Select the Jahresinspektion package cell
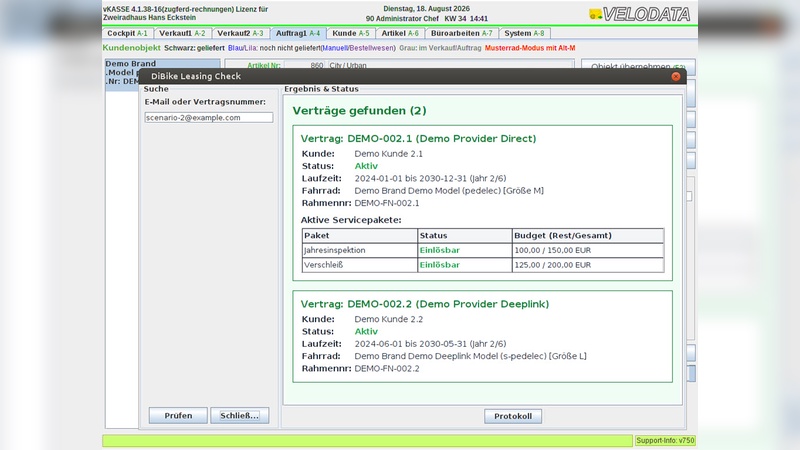Image resolution: width=800 pixels, height=450 pixels. pyautogui.click(x=360, y=250)
